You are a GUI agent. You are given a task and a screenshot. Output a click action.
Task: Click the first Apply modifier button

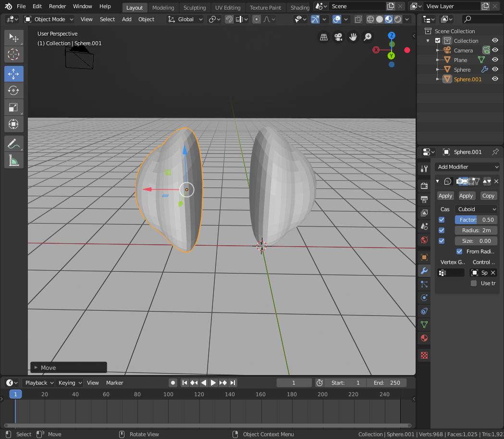coord(445,196)
